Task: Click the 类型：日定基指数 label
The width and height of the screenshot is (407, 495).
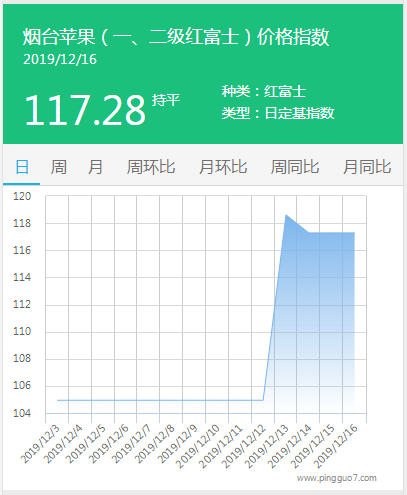Action: pyautogui.click(x=278, y=113)
